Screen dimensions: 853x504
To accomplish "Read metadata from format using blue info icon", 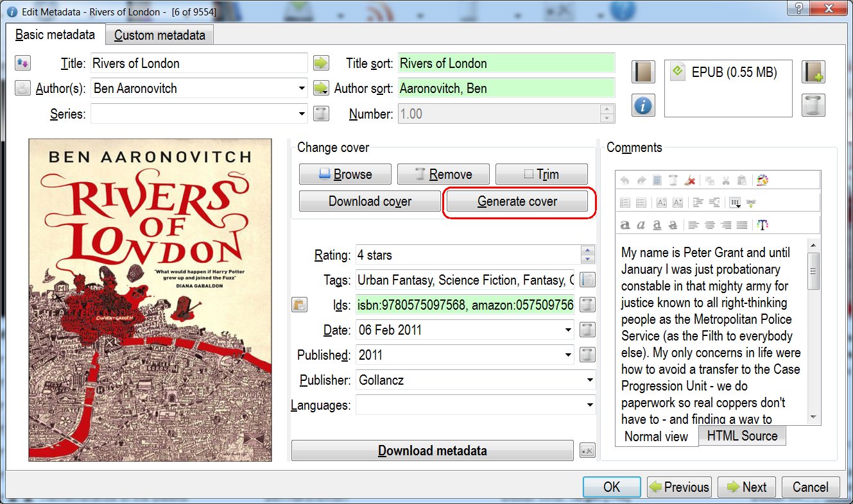I will 643,105.
